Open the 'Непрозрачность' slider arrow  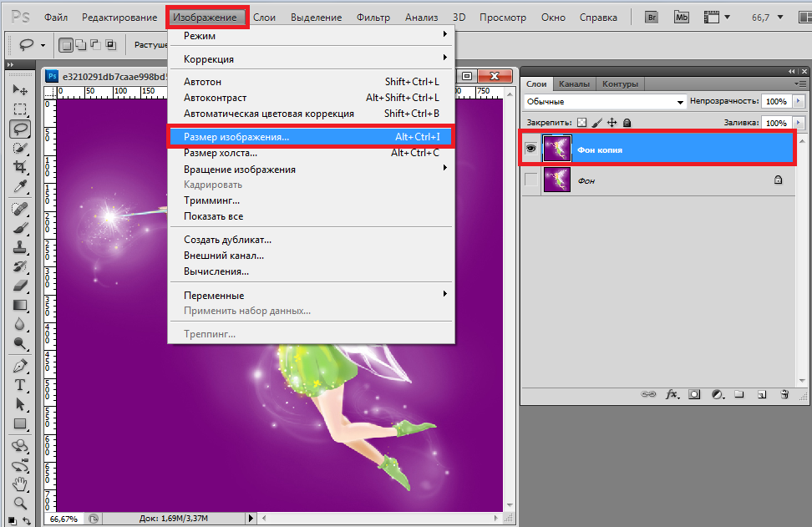(799, 101)
